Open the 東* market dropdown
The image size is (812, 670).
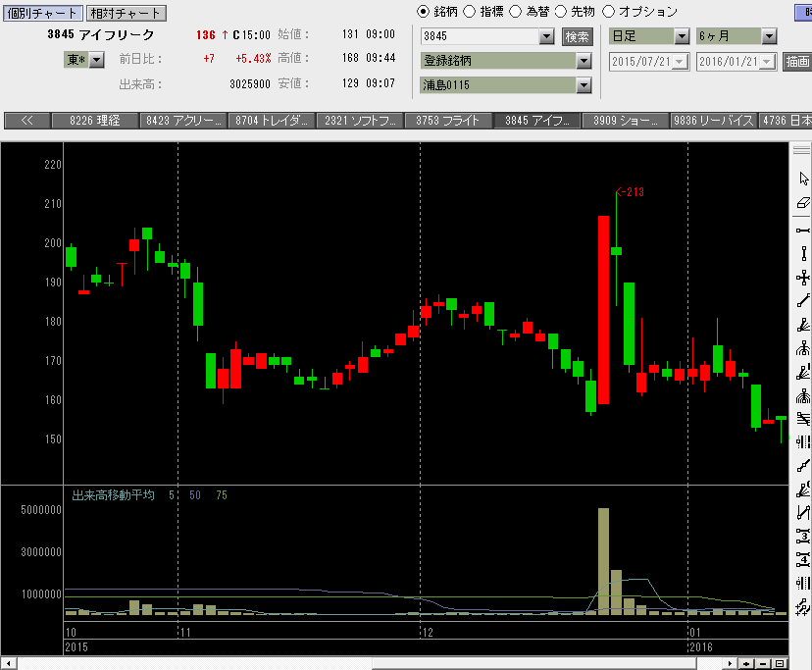coord(97,60)
